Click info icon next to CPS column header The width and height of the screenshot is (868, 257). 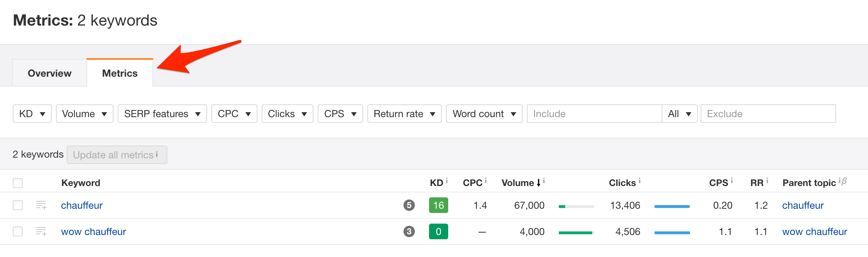click(731, 181)
